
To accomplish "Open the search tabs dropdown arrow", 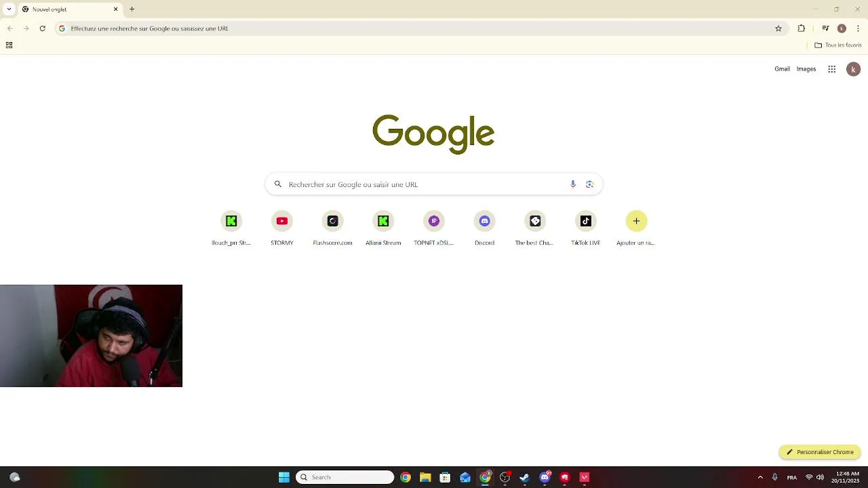I will point(9,9).
